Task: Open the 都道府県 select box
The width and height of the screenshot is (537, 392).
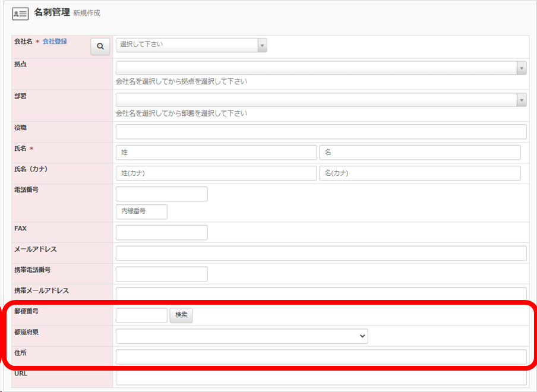Action: tap(242, 336)
